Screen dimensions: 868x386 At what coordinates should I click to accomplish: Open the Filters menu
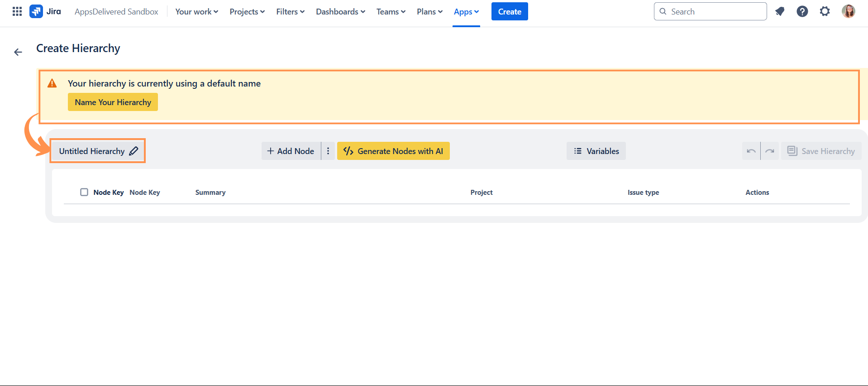point(290,12)
